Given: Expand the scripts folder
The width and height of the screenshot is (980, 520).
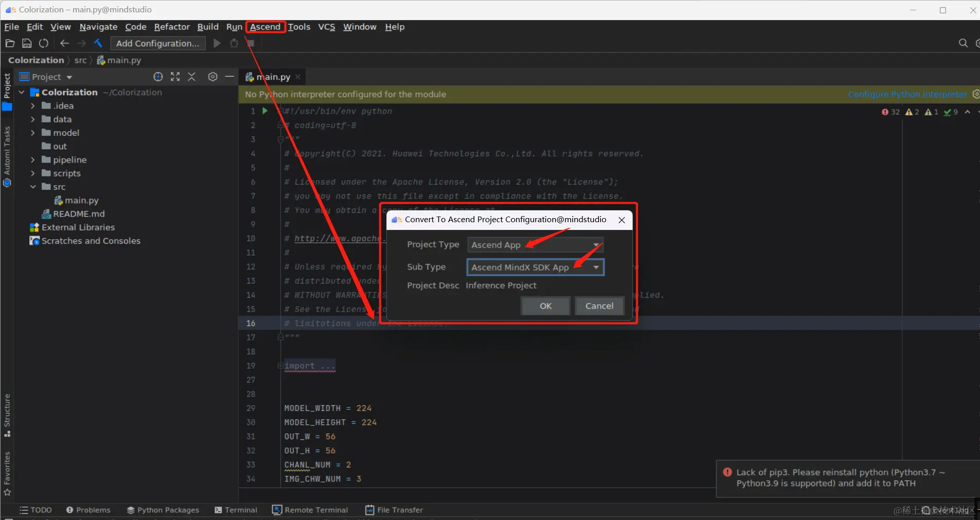Looking at the screenshot, I should tap(33, 173).
